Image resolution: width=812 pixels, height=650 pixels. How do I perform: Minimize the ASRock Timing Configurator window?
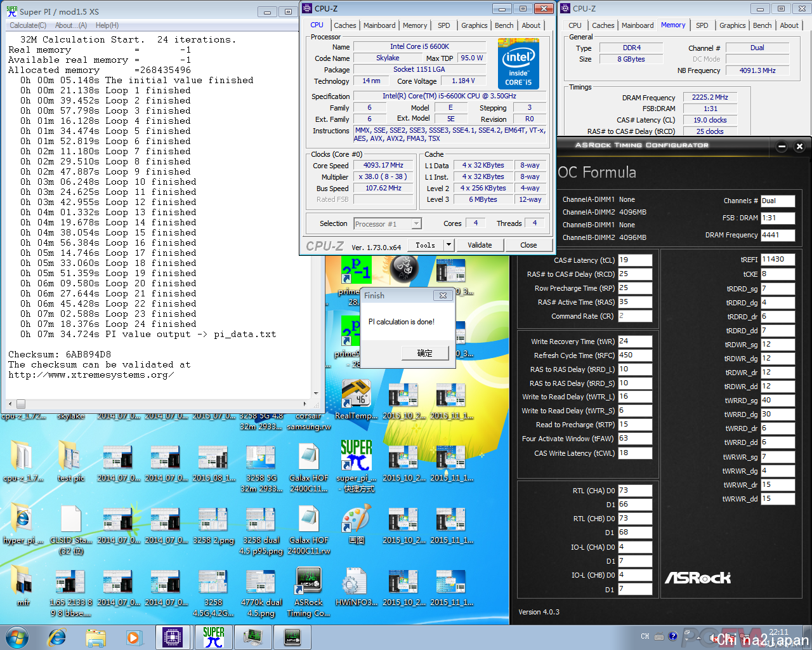coord(782,147)
